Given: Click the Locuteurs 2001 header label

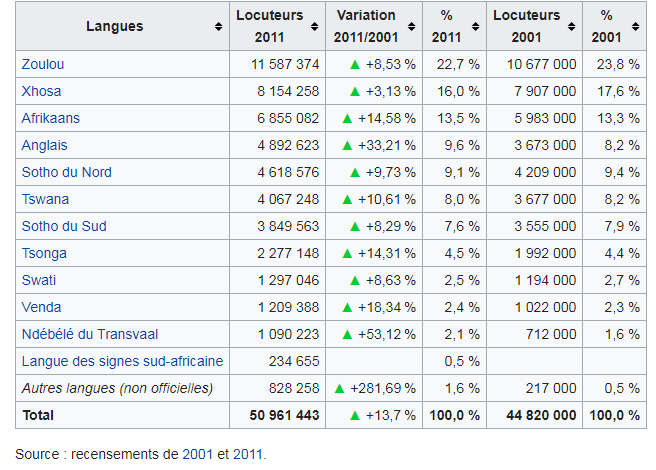Looking at the screenshot, I should pyautogui.click(x=526, y=26).
